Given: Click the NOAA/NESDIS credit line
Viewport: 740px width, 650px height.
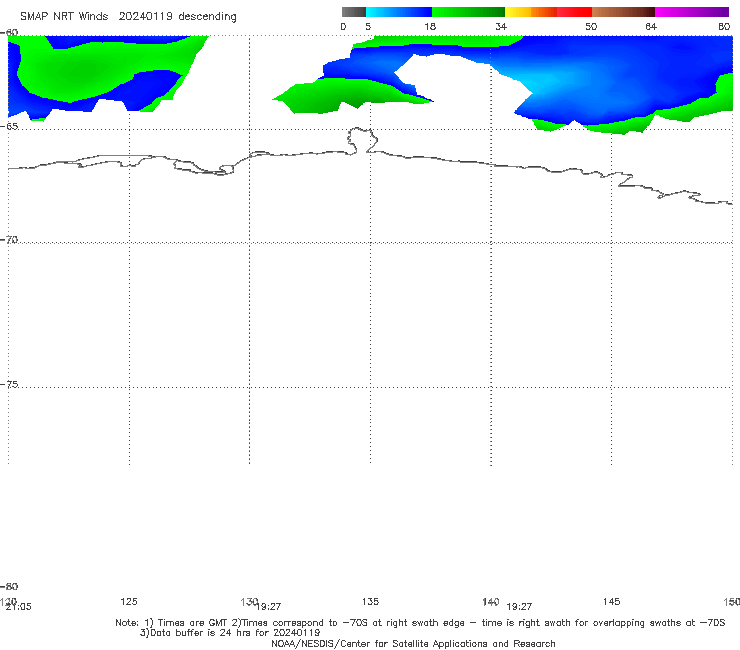Looking at the screenshot, I should pyautogui.click(x=413, y=643).
